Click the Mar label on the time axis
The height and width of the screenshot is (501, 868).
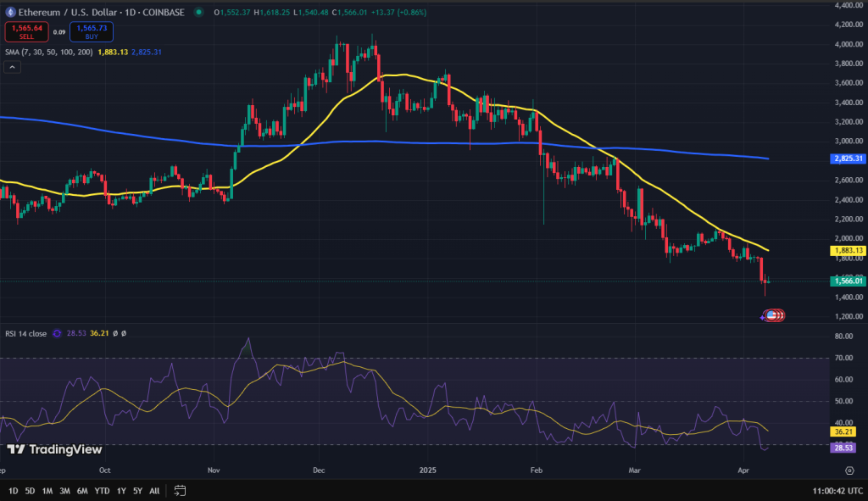[x=634, y=470]
